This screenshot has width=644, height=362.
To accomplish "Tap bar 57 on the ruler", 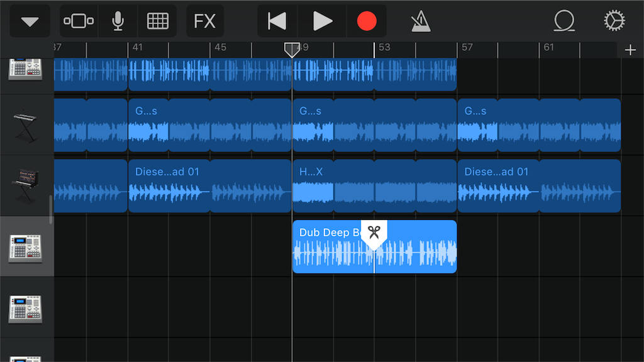I will tap(467, 48).
